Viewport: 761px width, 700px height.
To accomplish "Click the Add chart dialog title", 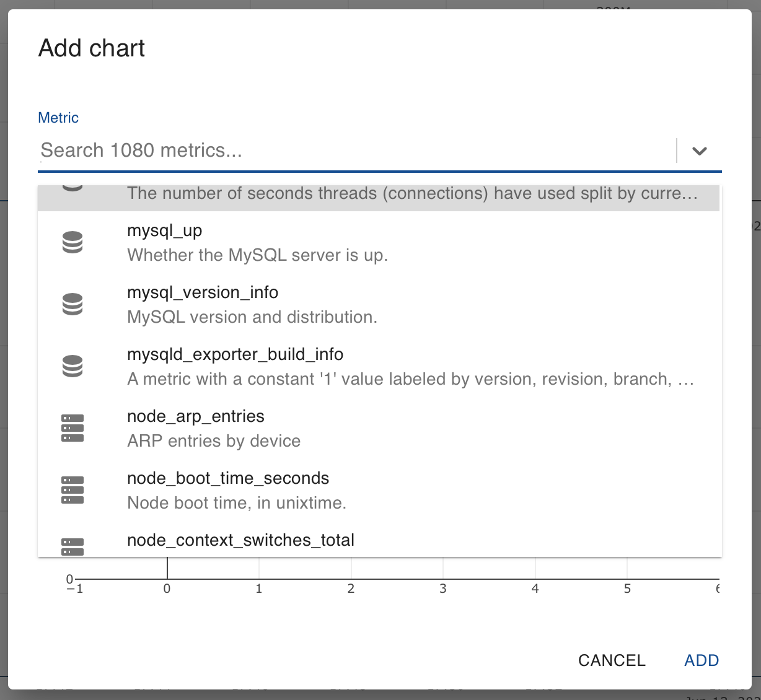I will [92, 48].
